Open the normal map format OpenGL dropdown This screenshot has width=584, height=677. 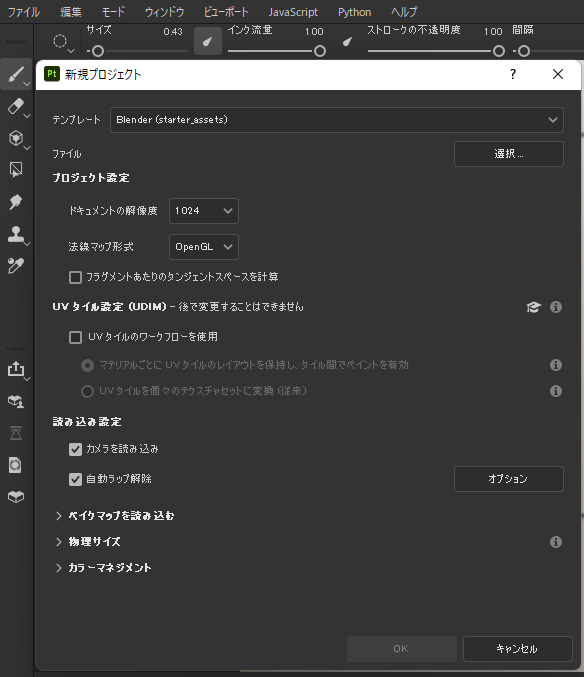click(x=204, y=247)
